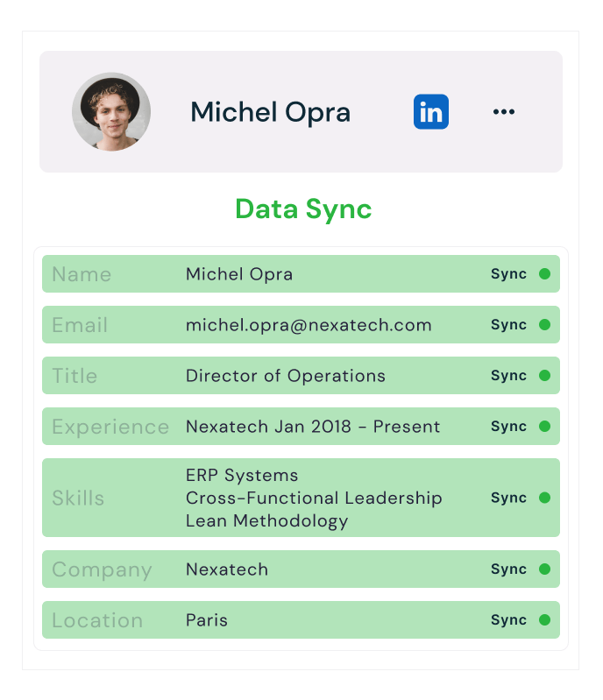Click the Data Sync heading

(x=303, y=209)
